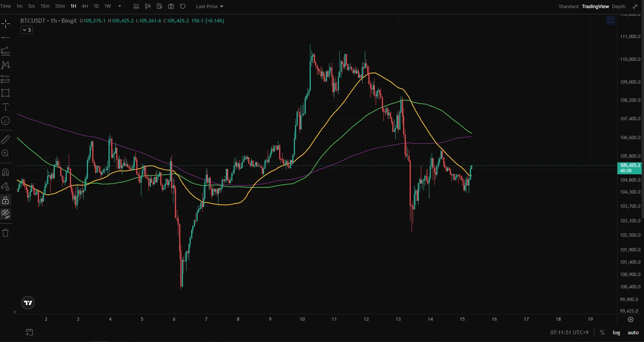Image resolution: width=644 pixels, height=342 pixels.
Task: Choose the ruler measure tool
Action: [x=5, y=139]
